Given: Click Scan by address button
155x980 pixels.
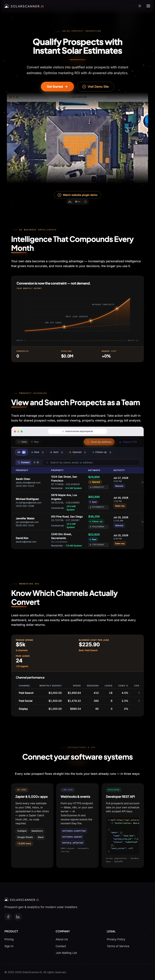Looking at the screenshot, I should [x=99, y=442].
